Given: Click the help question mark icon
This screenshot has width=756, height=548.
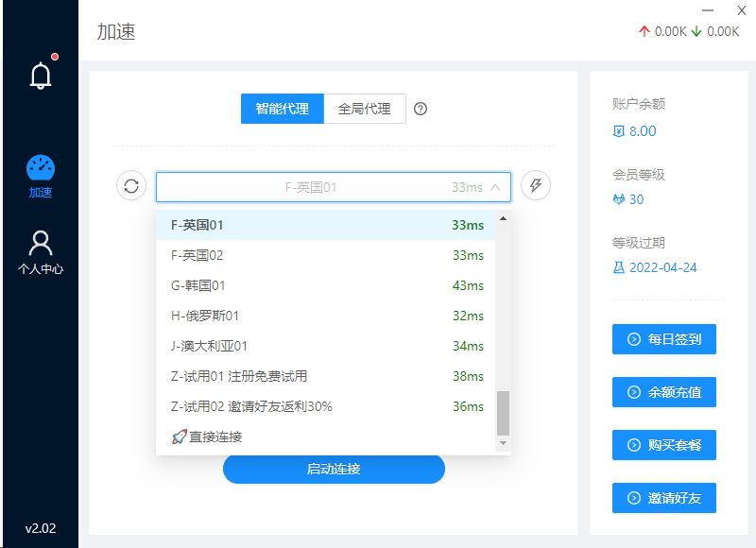Looking at the screenshot, I should [x=421, y=109].
